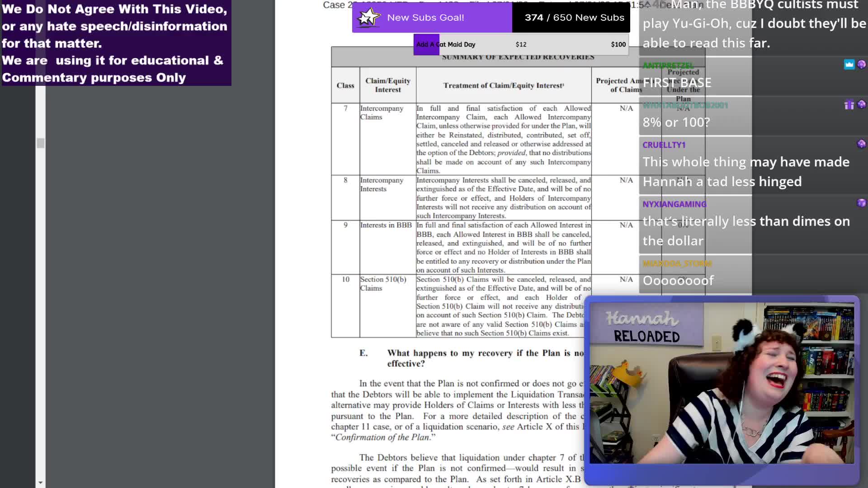This screenshot has height=488, width=868.
Task: Click the '374 / 650 New Subs' counter
Action: coord(574,18)
